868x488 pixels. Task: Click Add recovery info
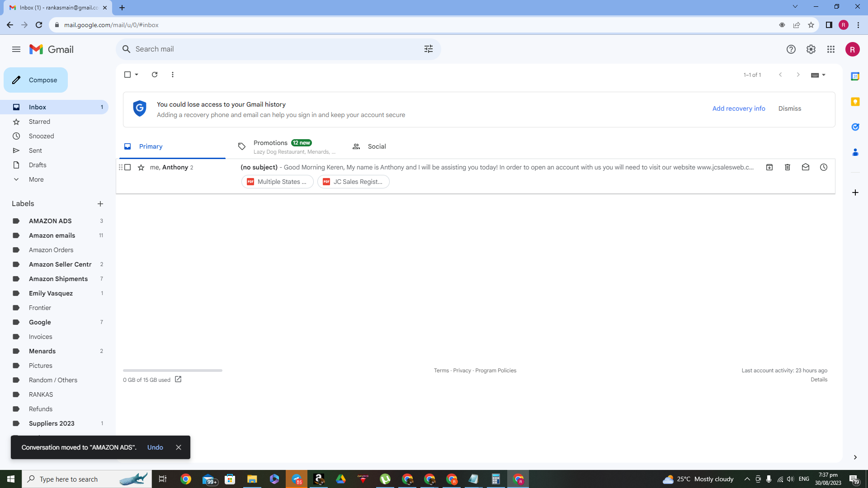click(739, 108)
